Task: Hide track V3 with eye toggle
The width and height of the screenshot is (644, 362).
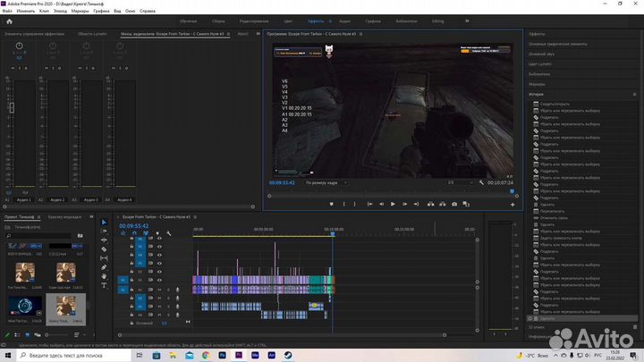Action: click(x=159, y=263)
